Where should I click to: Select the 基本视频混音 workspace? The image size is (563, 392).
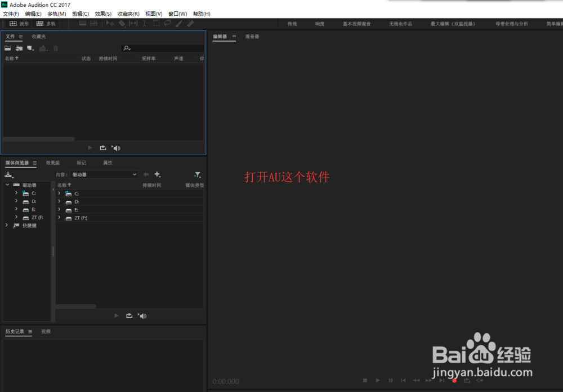[x=356, y=24]
